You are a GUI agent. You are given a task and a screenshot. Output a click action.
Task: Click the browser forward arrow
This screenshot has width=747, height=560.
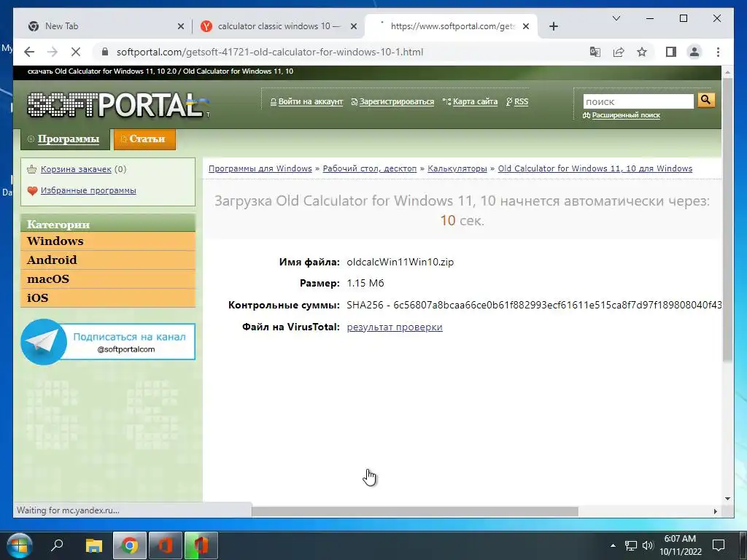point(53,52)
